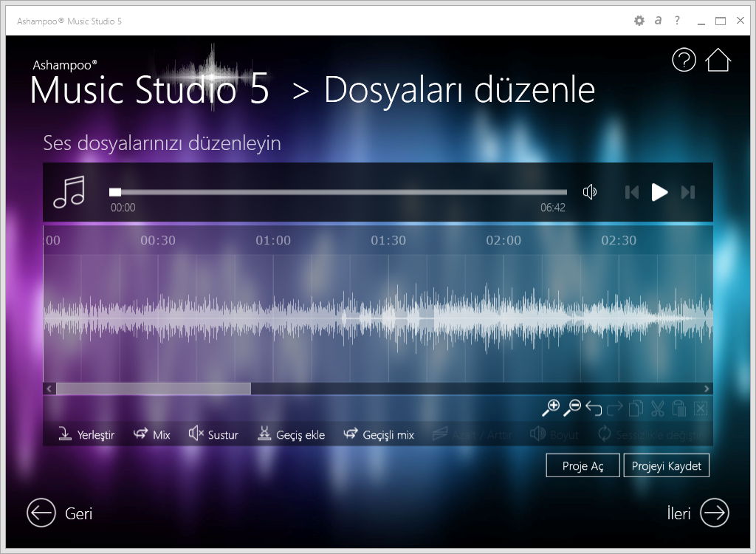Click Geçiş ekle to add a fade

click(x=291, y=434)
